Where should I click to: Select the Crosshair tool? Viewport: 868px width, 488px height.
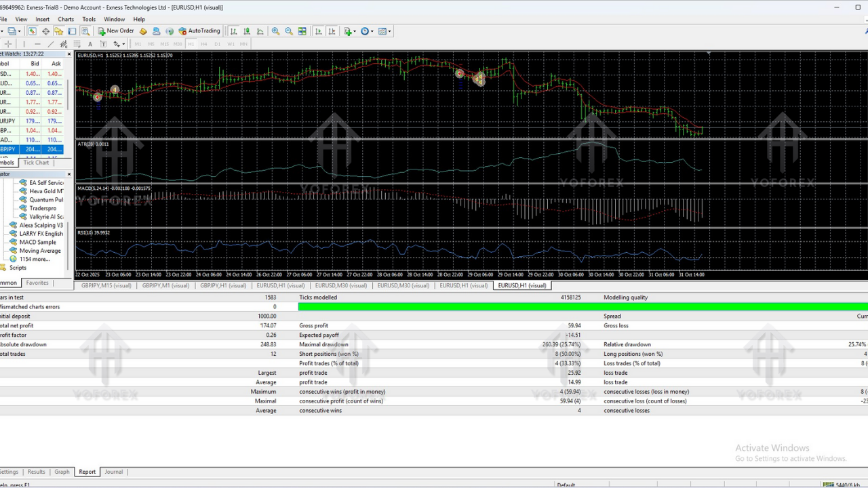click(x=9, y=44)
